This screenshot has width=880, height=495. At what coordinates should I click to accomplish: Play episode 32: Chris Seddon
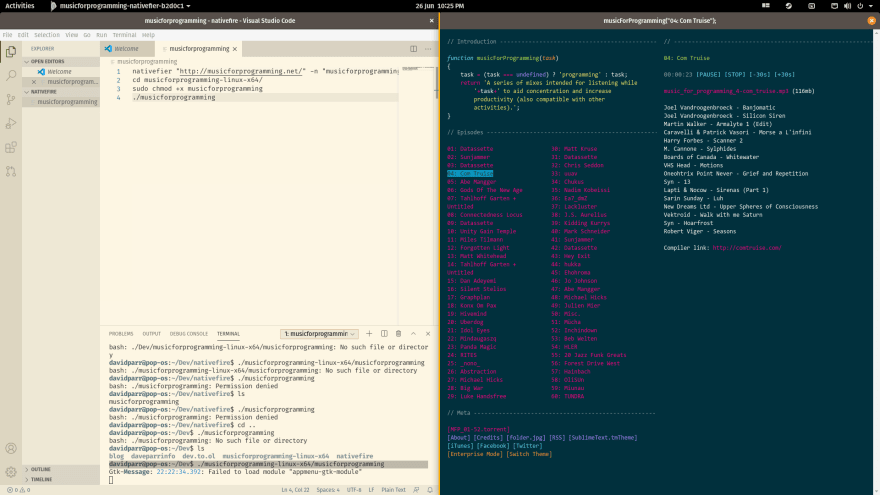pos(578,166)
